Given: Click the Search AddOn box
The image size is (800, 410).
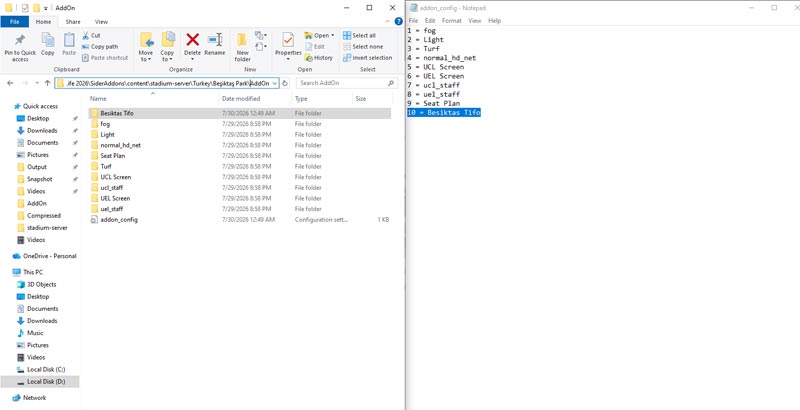Looking at the screenshot, I should [346, 83].
